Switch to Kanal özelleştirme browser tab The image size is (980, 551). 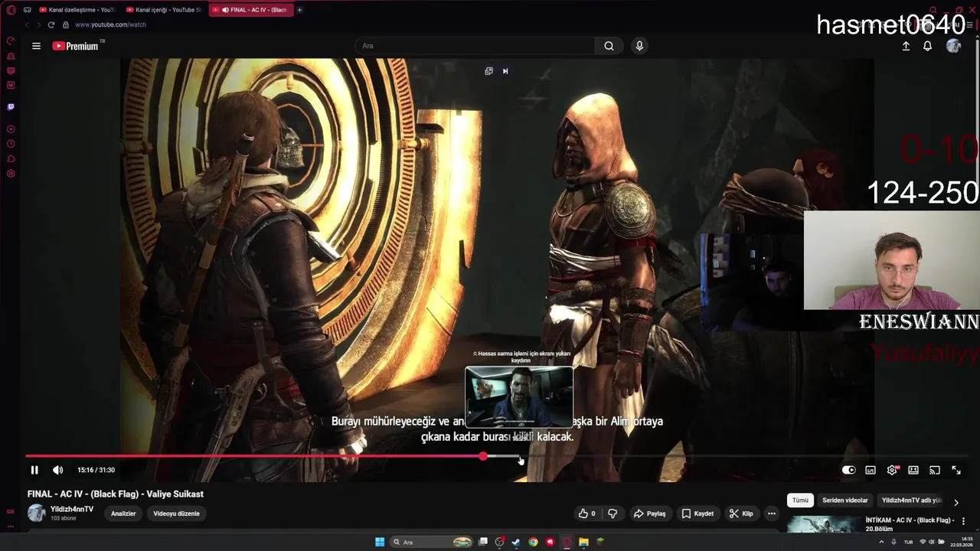[77, 10]
